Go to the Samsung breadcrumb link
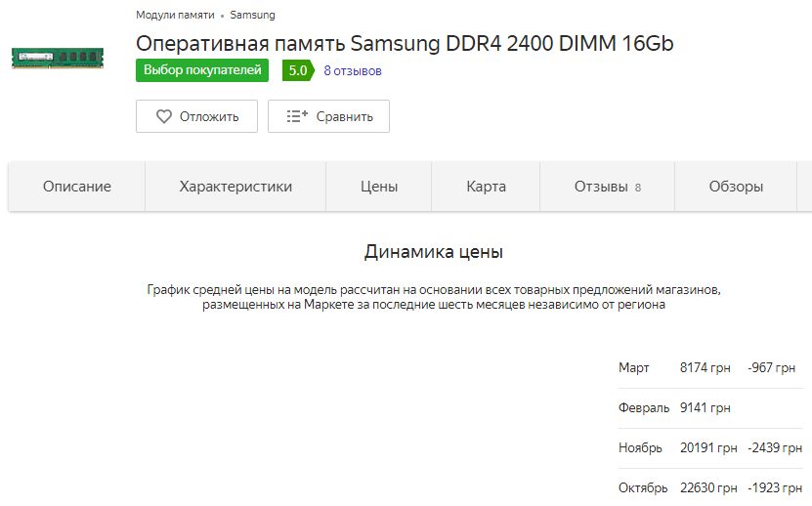812x506 pixels. (x=252, y=15)
